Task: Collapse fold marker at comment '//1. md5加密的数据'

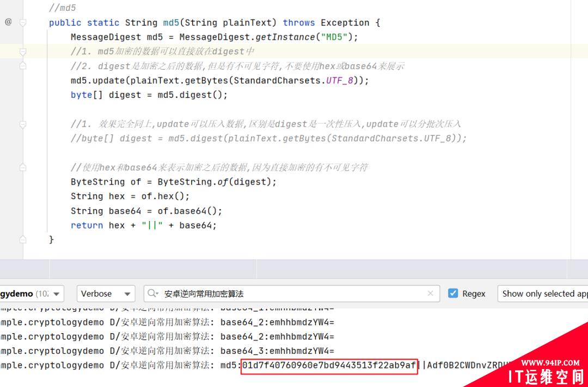Action: click(23, 52)
